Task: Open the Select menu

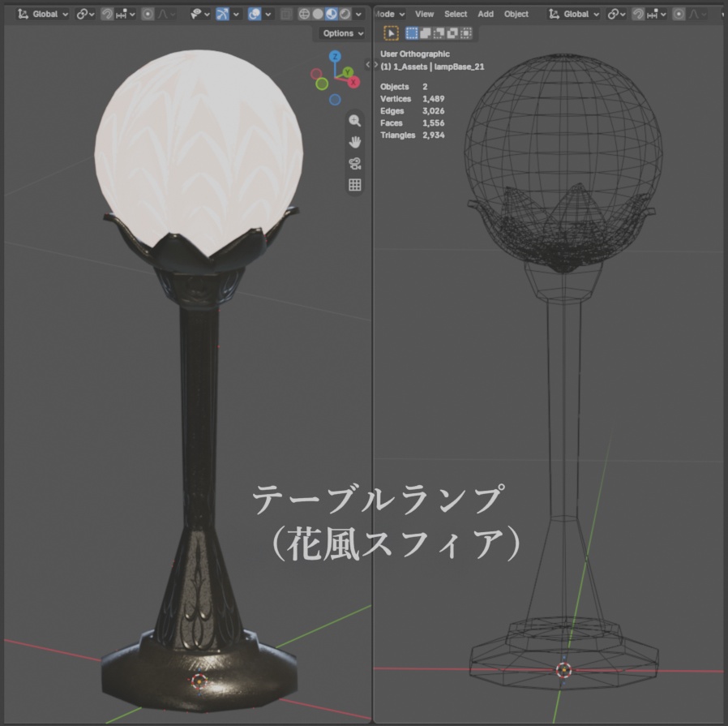Action: 456,14
